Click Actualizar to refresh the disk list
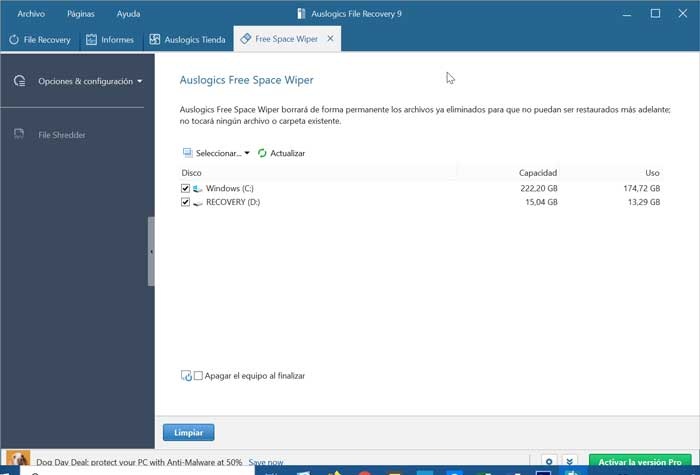700x475 pixels. point(281,153)
